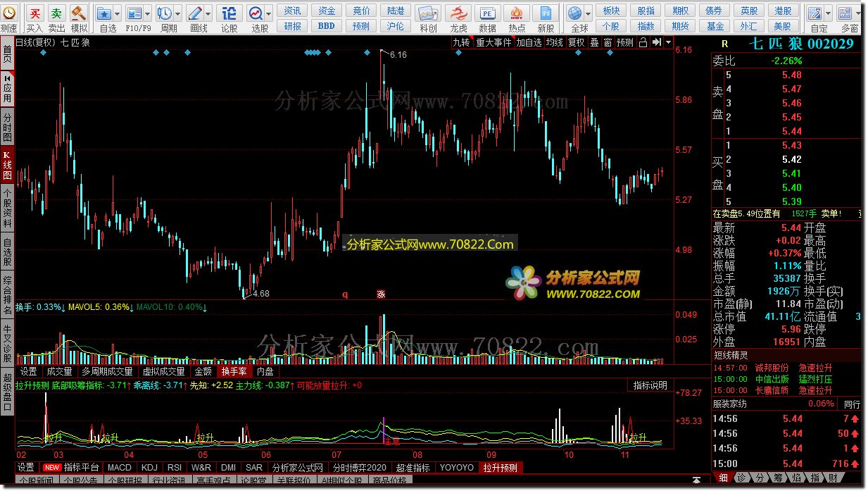This screenshot has width=868, height=491.
Task: Select the 分时图 side tab
Action: [x=7, y=127]
